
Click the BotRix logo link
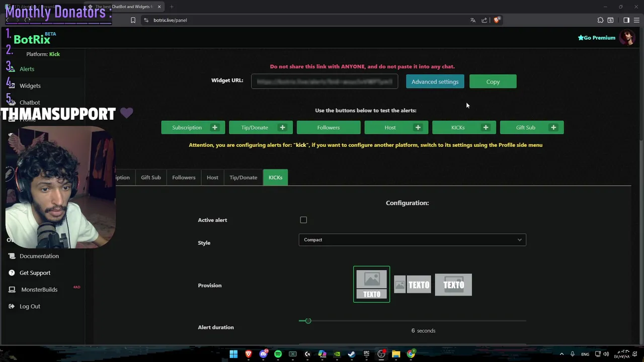click(32, 39)
